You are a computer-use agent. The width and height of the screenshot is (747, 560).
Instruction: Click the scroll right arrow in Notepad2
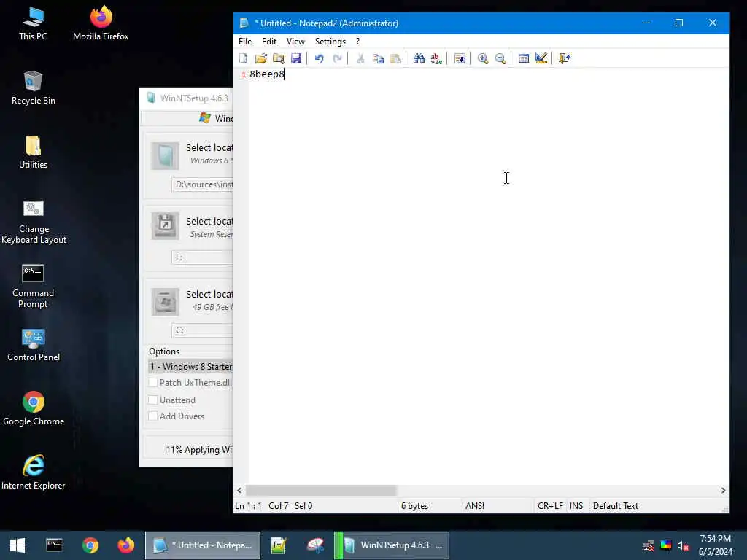click(x=723, y=490)
